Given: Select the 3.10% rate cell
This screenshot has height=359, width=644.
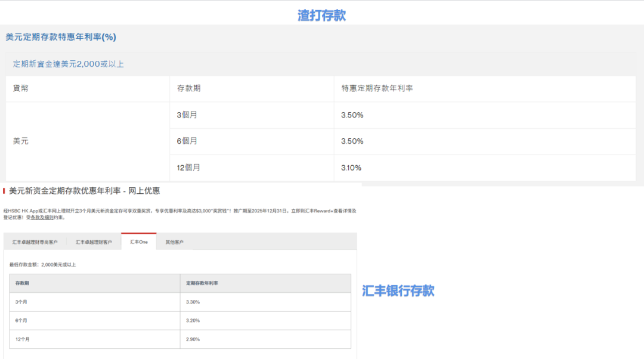Looking at the screenshot, I should click(x=351, y=168).
